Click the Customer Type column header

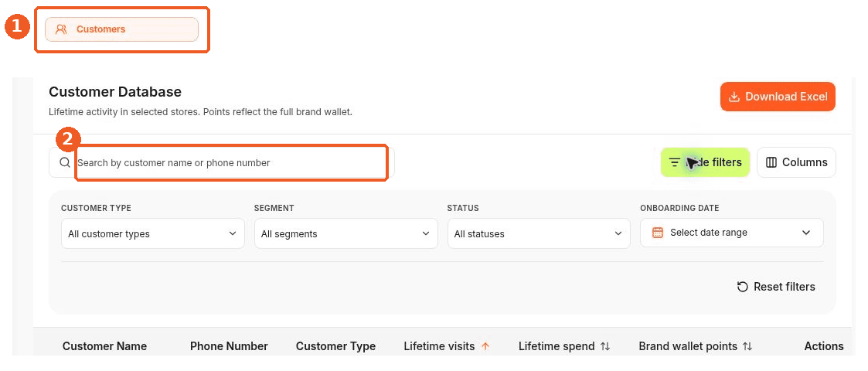pos(335,346)
